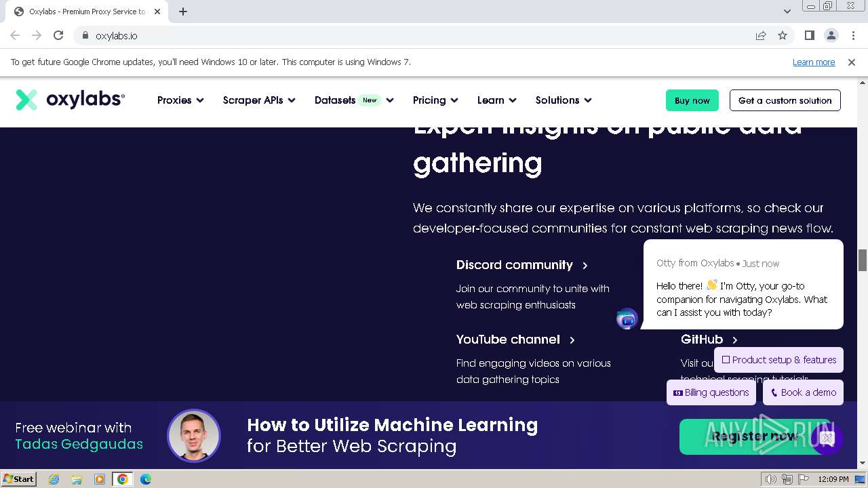
Task: Open Chrome profile avatar
Action: pos(831,35)
